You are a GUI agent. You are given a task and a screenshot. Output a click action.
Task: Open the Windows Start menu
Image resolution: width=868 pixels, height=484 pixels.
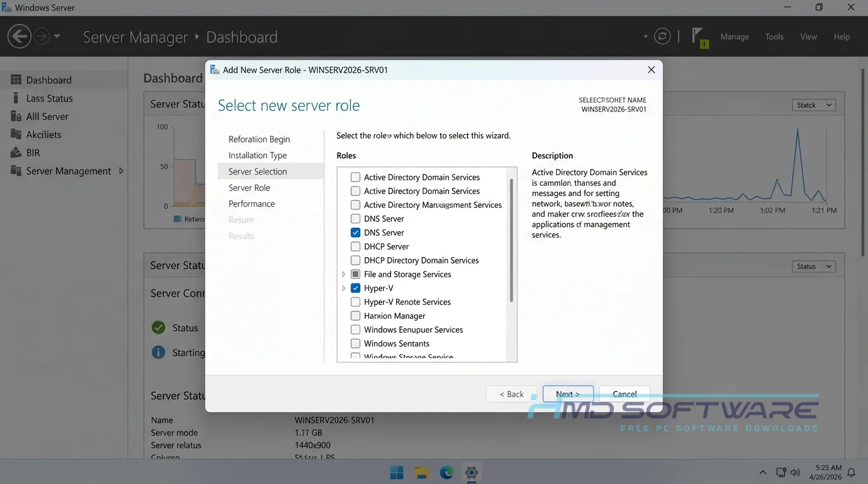397,473
